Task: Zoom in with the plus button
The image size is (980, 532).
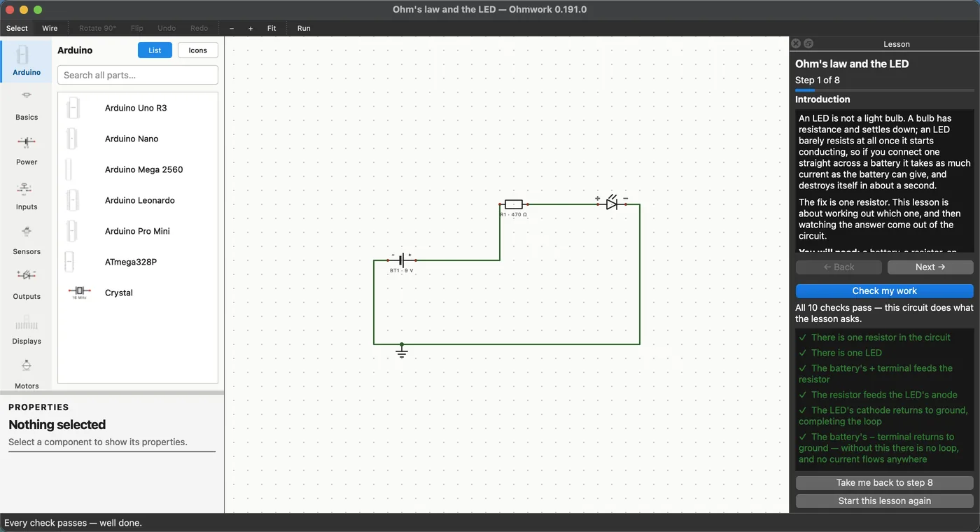Action: click(x=251, y=28)
